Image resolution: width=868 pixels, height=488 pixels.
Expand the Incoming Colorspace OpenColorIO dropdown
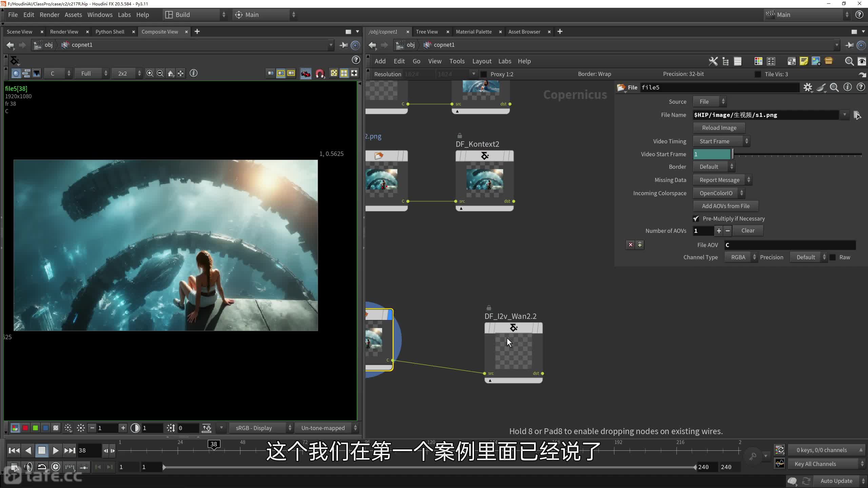tap(718, 193)
